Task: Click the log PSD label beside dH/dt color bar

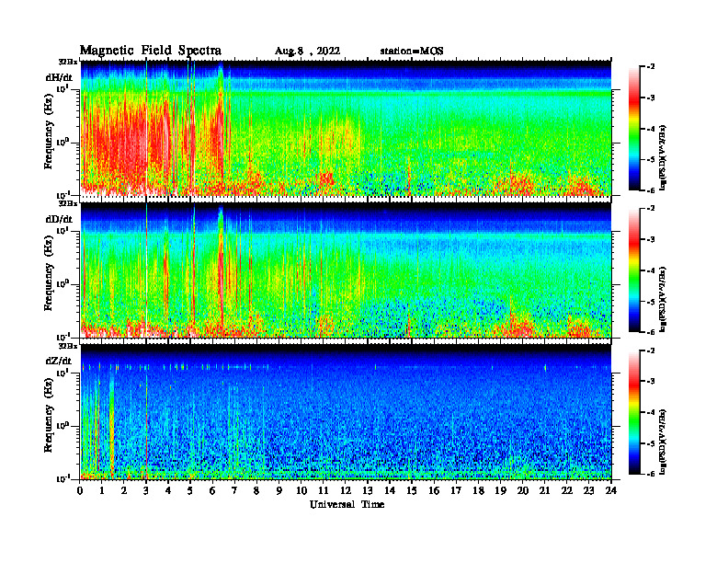Action: tap(663, 157)
